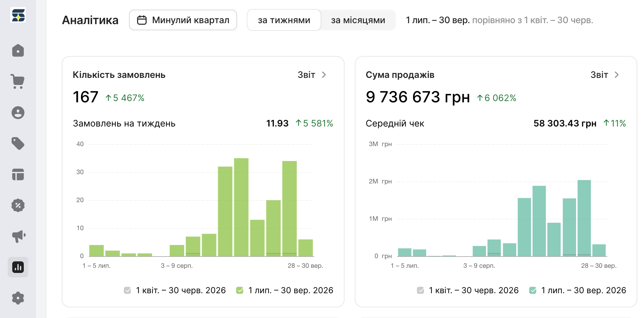Open the Минулий квартал date range picker

tap(183, 20)
